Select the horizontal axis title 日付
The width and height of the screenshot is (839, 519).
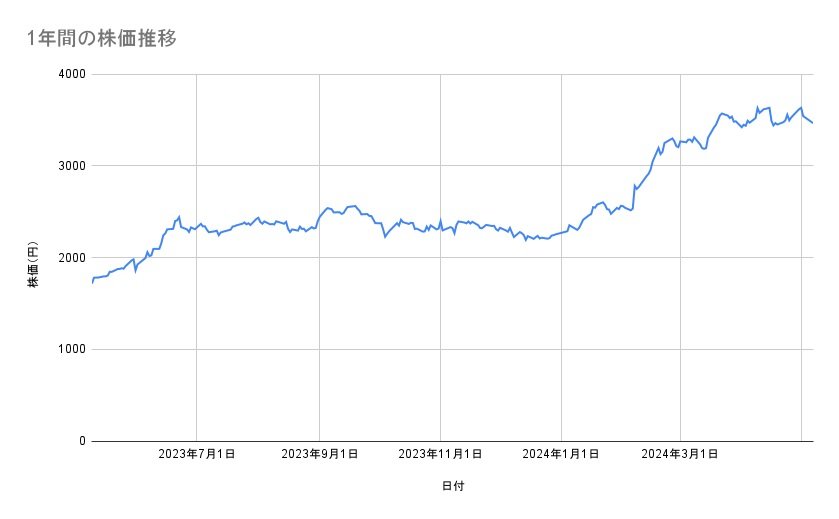[x=452, y=486]
